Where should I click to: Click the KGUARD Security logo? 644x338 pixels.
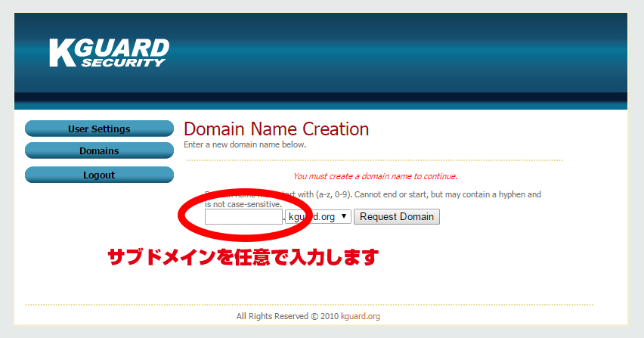coord(109,53)
